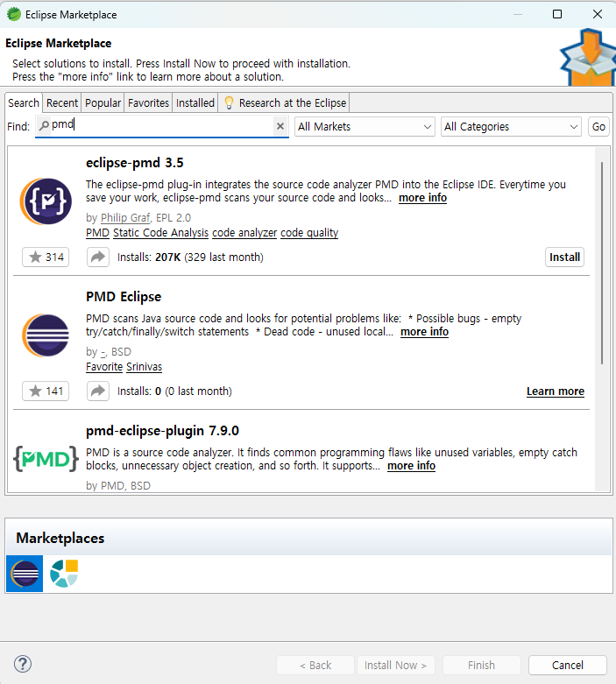The height and width of the screenshot is (684, 616).
Task: Click the Marketplaces section header
Action: pos(60,538)
